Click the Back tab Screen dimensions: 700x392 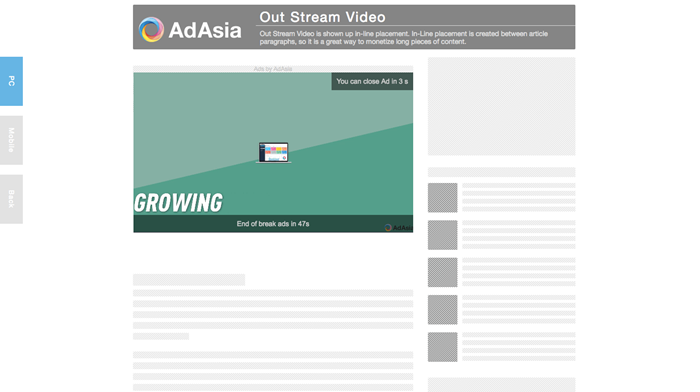(x=11, y=199)
